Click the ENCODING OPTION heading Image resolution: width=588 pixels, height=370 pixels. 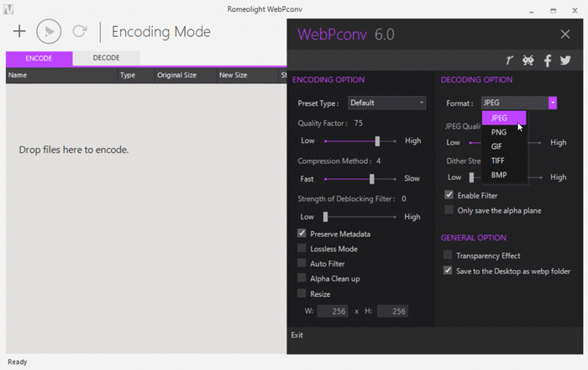328,80
